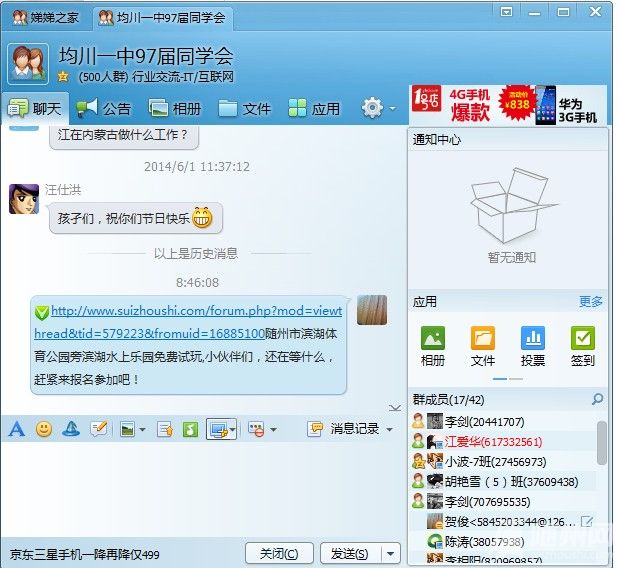
Task: Click the 孩子们，祝你们节日快乐 message bubble
Action: 136,218
